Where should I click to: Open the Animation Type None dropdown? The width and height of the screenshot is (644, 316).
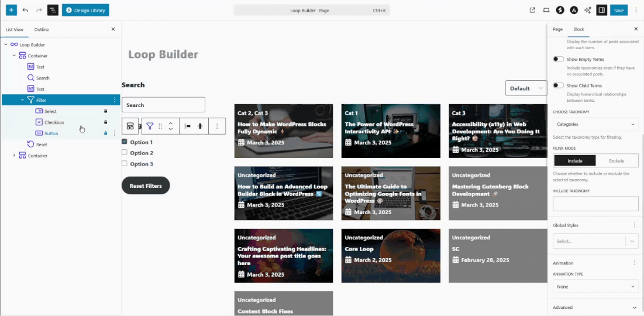click(x=595, y=287)
